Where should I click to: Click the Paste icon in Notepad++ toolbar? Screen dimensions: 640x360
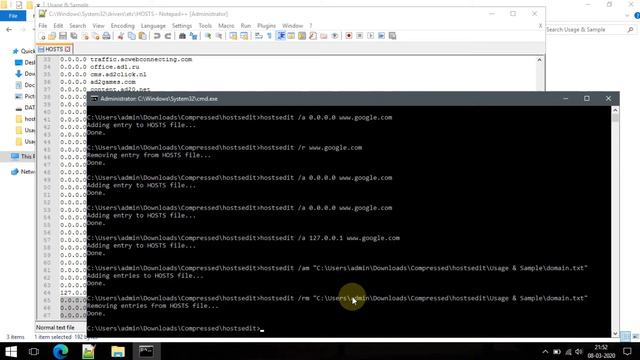[x=142, y=36]
